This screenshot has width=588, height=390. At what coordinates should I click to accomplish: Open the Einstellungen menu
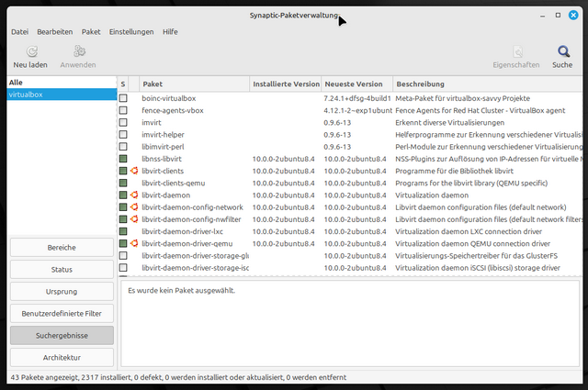131,32
